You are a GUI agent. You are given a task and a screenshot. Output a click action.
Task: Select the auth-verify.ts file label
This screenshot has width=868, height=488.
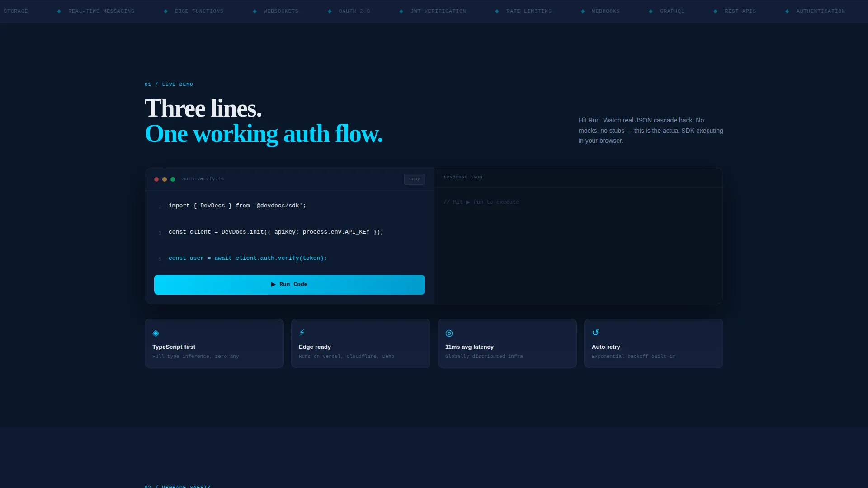point(203,179)
